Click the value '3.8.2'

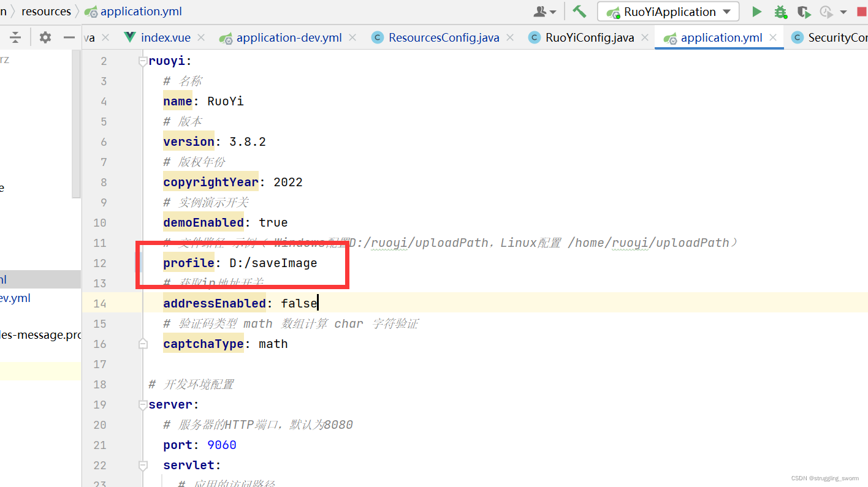point(248,142)
